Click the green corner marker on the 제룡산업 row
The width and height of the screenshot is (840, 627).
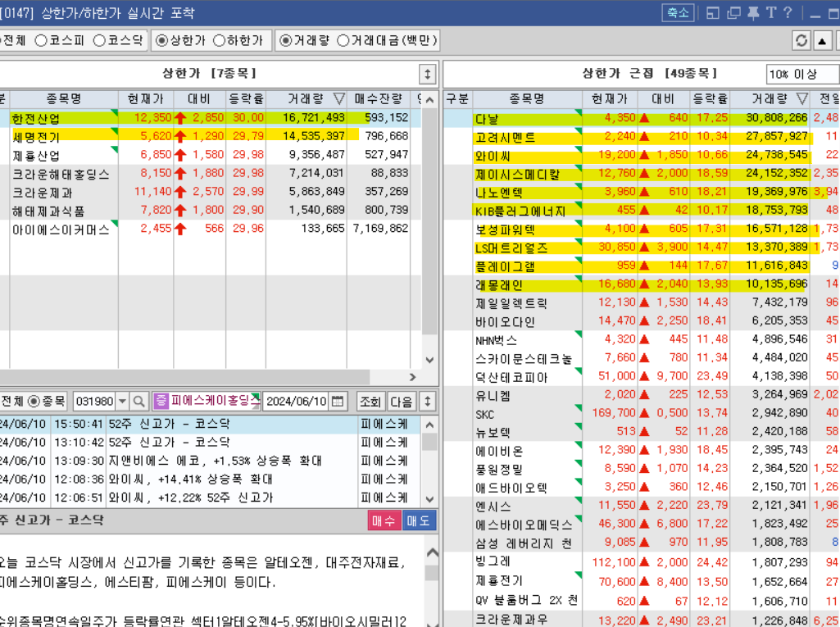[x=114, y=149]
